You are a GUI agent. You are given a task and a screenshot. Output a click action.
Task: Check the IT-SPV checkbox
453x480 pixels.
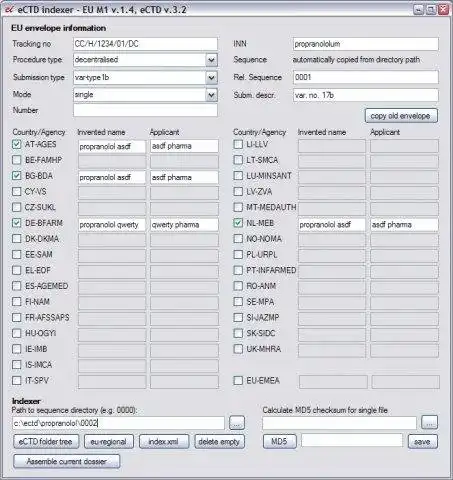pos(17,380)
